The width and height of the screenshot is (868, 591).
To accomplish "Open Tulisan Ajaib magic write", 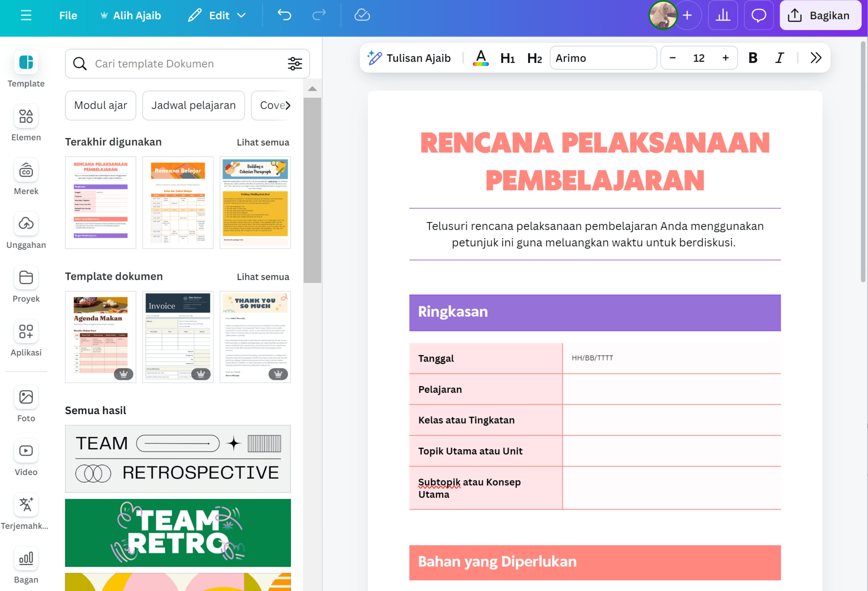I will click(409, 58).
